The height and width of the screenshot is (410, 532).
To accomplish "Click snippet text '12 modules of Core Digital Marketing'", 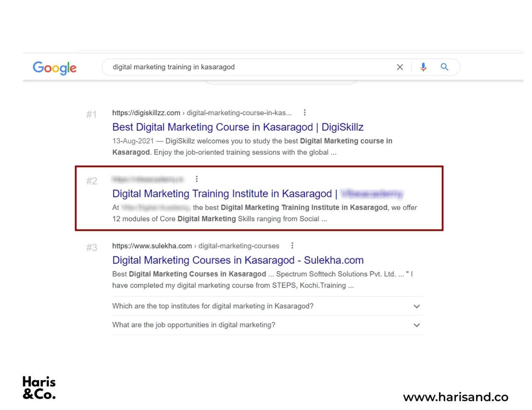I will (x=174, y=219).
